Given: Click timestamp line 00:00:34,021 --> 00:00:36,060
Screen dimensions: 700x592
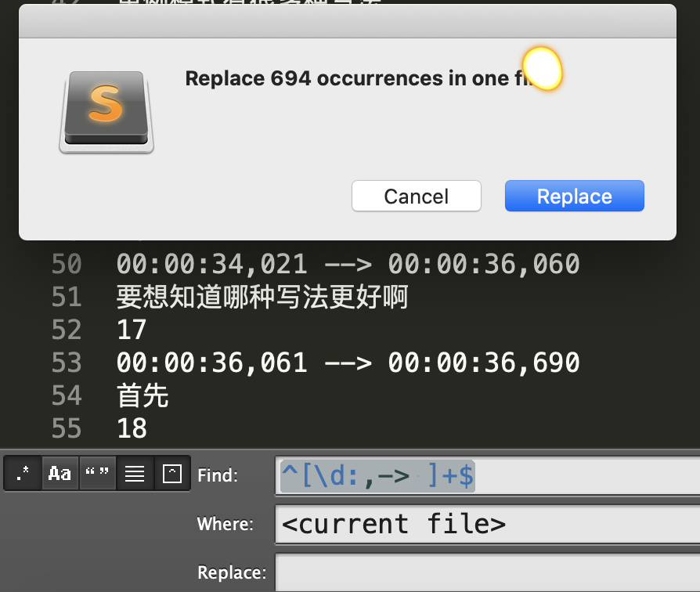Looking at the screenshot, I should coord(348,263).
